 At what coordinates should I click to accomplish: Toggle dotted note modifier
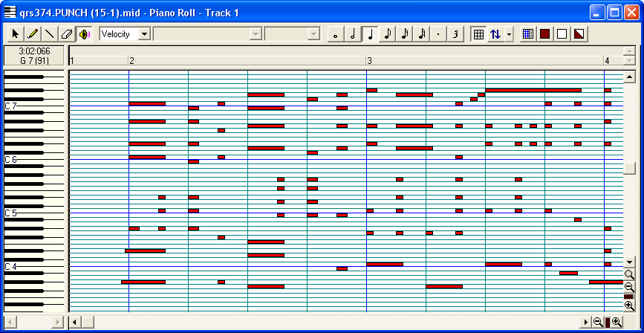(438, 34)
